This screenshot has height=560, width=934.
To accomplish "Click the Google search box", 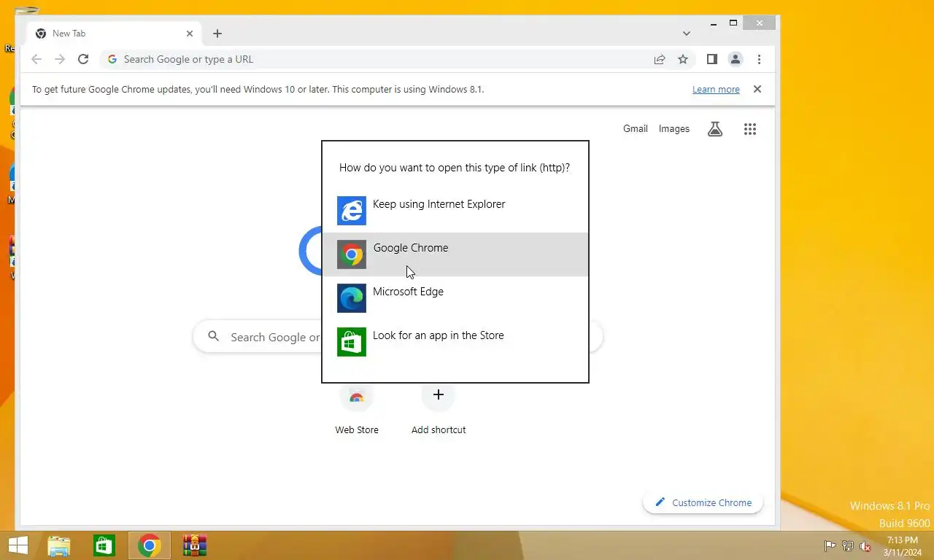I will point(257,337).
